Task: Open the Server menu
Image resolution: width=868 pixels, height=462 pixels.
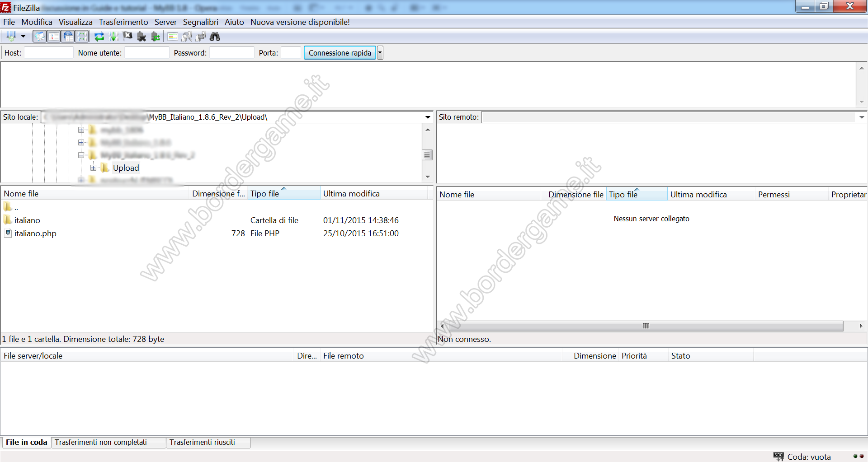Action: click(165, 22)
